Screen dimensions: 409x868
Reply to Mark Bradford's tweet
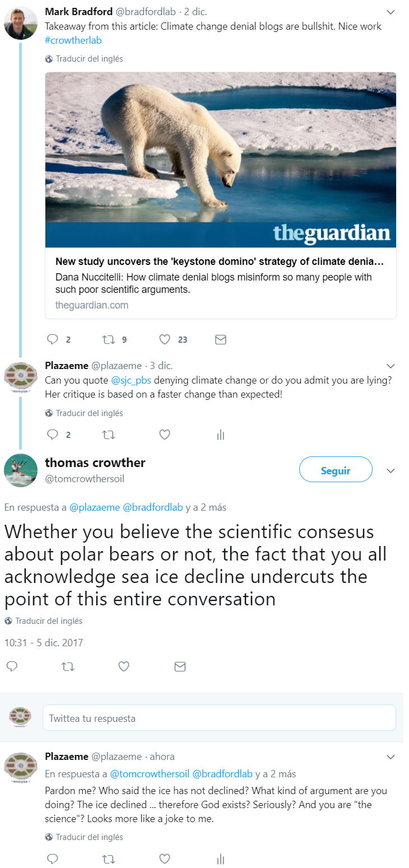pos(52,339)
